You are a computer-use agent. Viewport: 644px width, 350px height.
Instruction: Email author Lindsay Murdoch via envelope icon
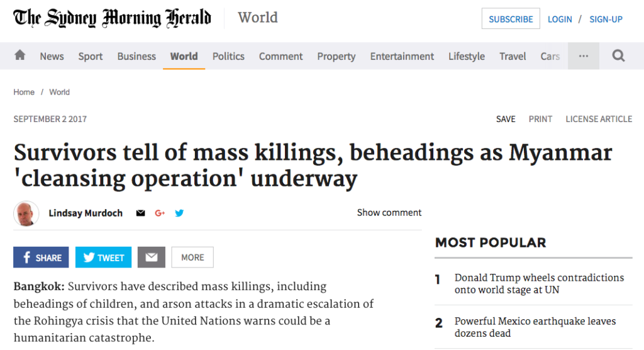(140, 213)
